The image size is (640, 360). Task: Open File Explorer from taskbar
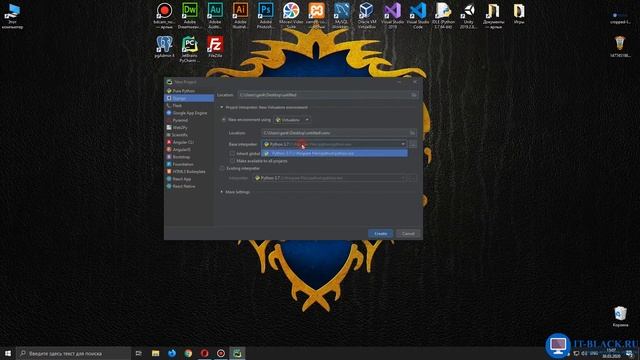(x=156, y=353)
